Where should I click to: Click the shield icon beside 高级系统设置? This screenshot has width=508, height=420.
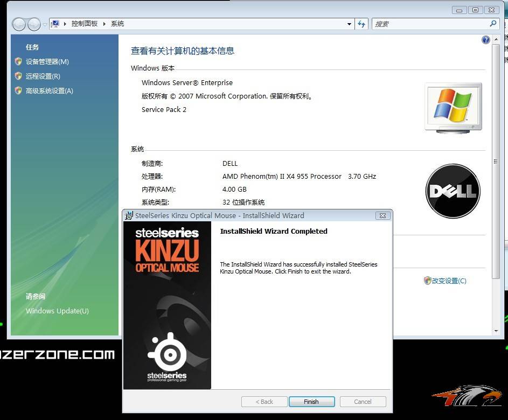point(18,90)
